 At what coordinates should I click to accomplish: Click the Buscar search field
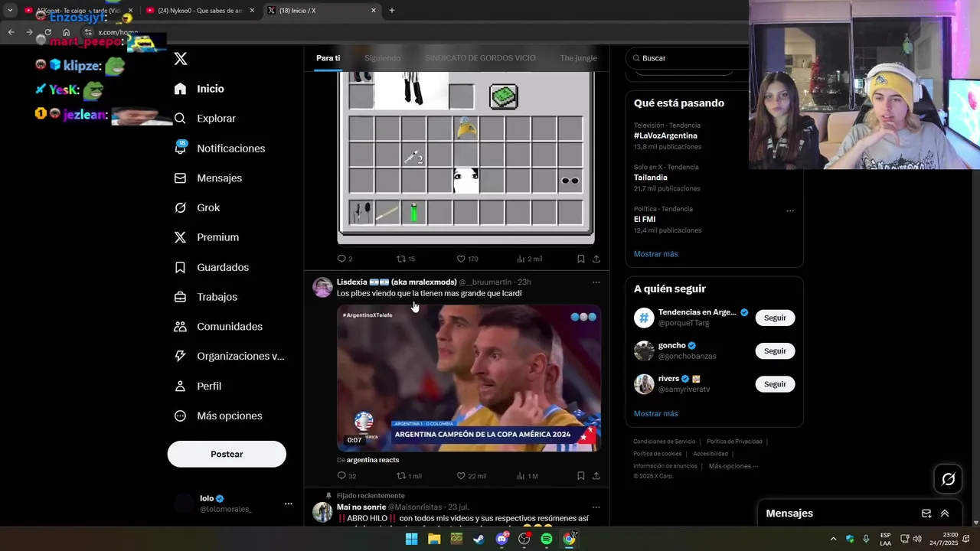[x=687, y=58]
